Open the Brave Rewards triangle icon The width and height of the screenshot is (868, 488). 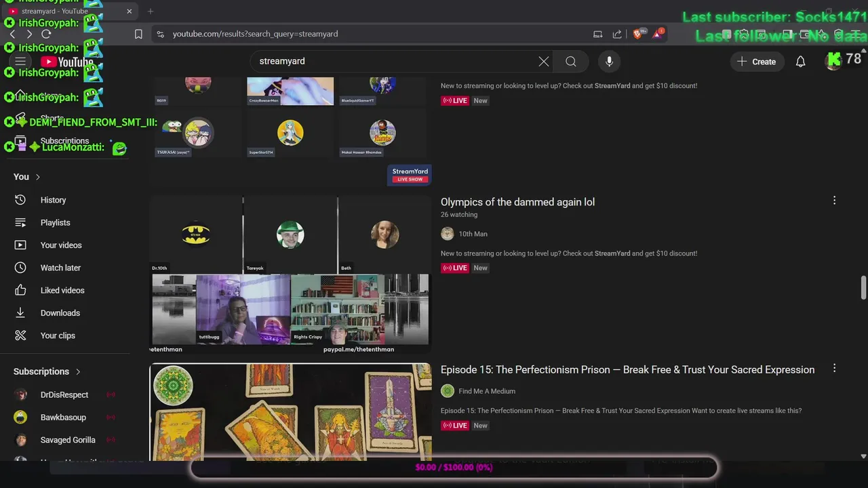pos(658,34)
